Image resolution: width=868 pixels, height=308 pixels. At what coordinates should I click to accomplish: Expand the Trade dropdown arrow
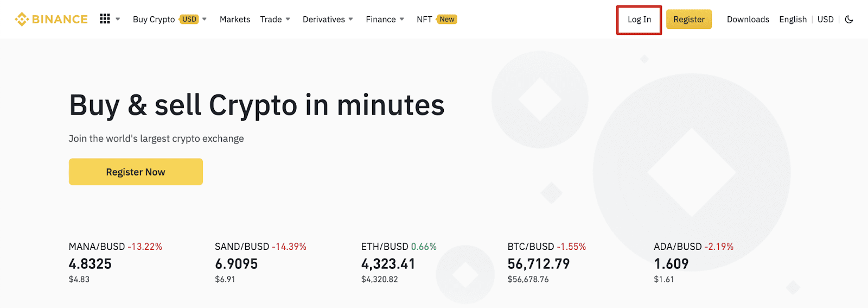point(288,19)
